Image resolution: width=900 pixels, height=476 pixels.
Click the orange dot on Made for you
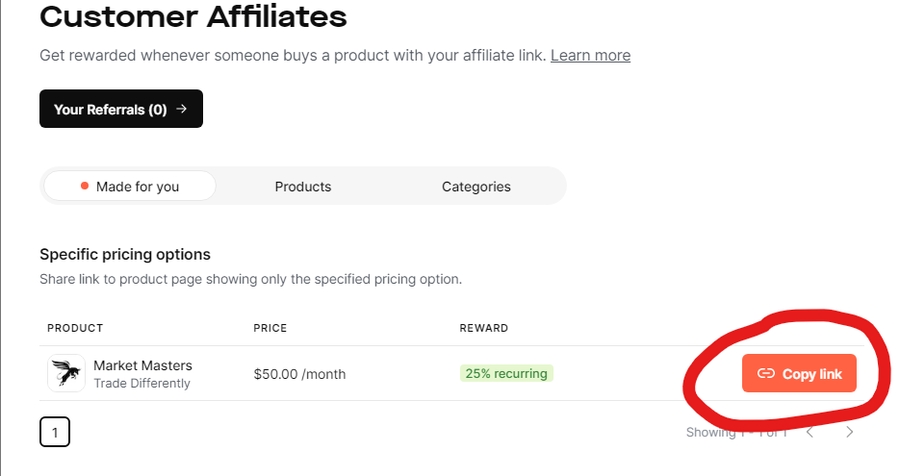(85, 186)
